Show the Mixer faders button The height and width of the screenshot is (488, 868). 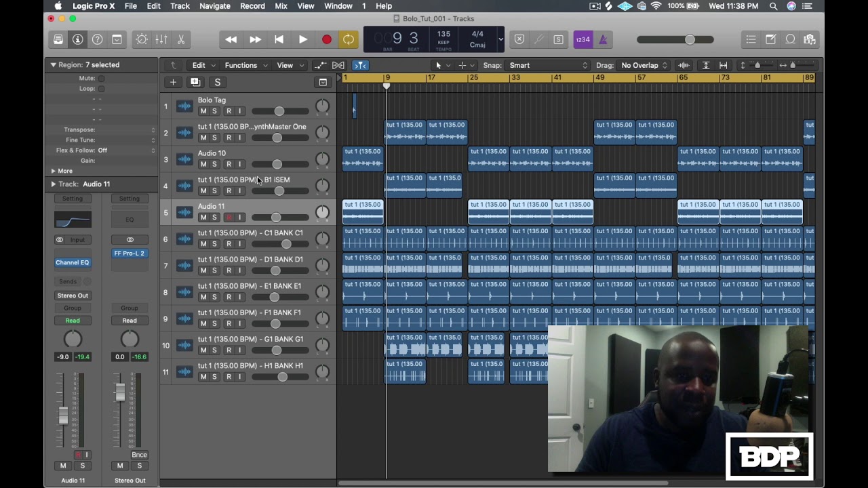161,39
